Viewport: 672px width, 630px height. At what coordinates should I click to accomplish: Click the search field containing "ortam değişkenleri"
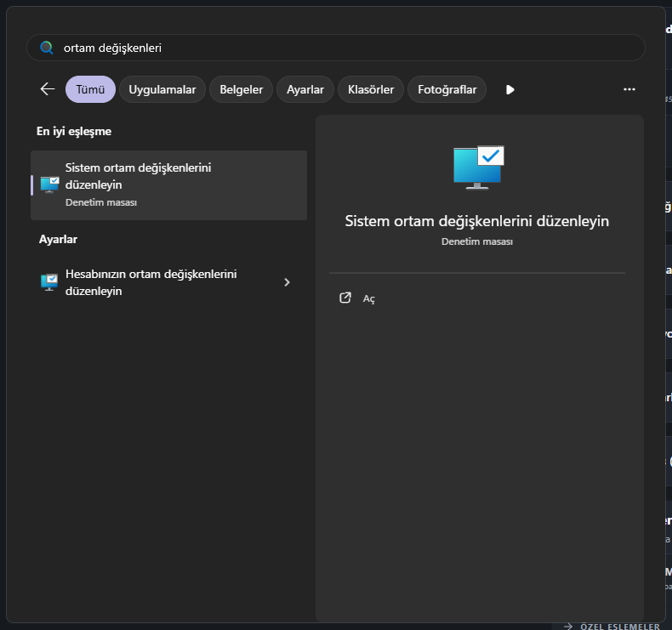coord(340,48)
